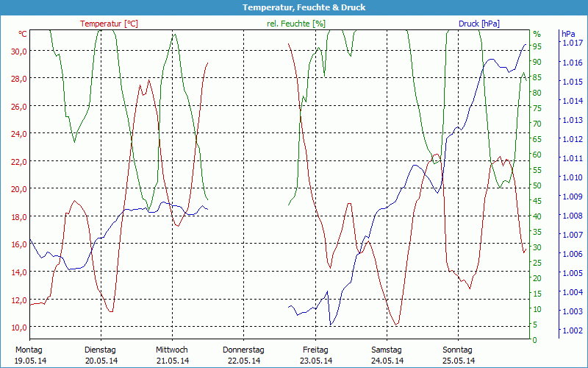Click the 30,0 temperature axis value
The image size is (588, 368).
[18, 51]
